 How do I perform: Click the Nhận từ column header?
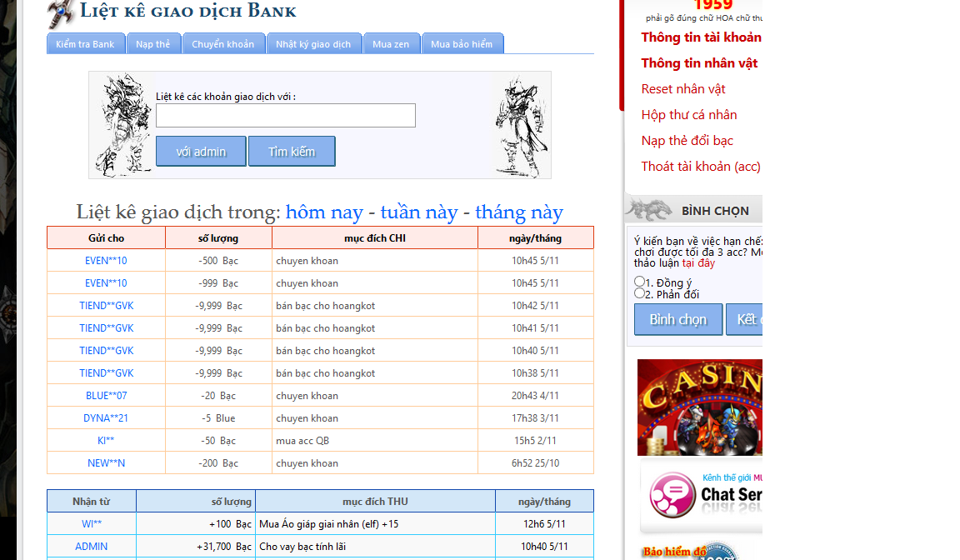[x=91, y=502]
